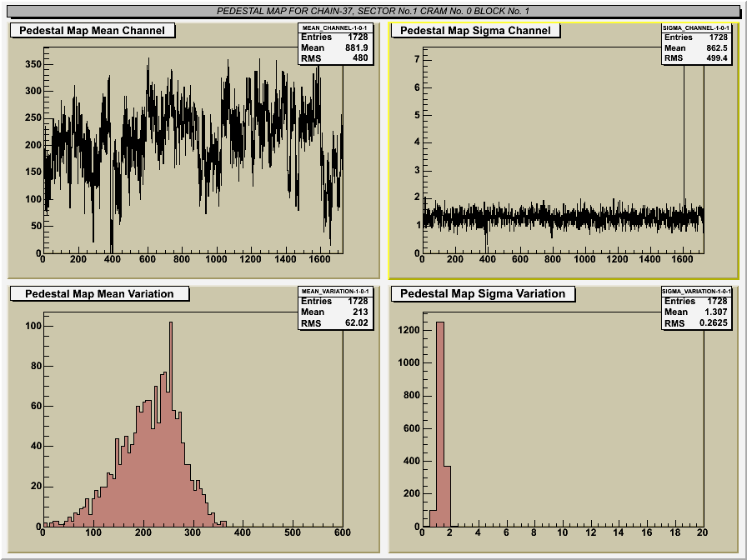The height and width of the screenshot is (560, 747).
Task: Click Entries 1728 in SIGMA_CHANNEL stats box
Action: tap(696, 37)
